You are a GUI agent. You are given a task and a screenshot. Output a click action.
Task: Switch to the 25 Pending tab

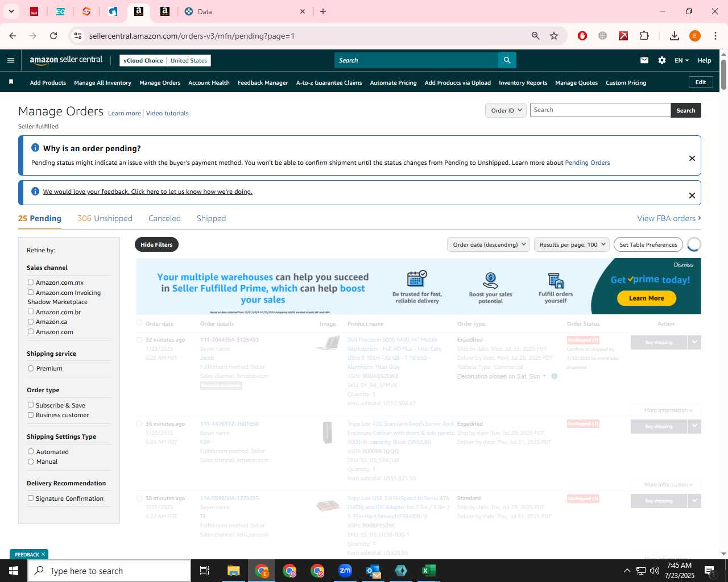click(40, 218)
